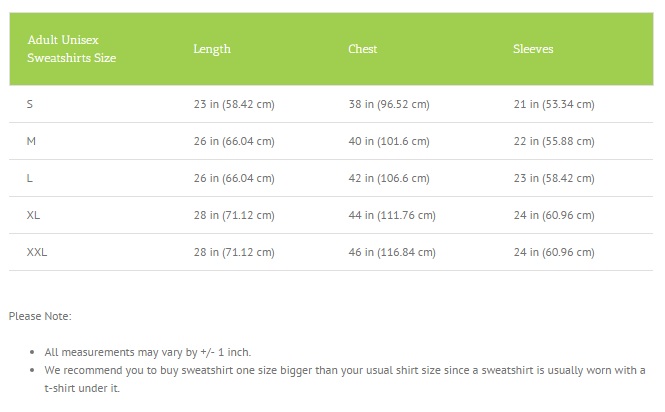Screen dimensions: 665x412
Task: Click the 42 in (106.6 cm) chest value
Action: (388, 178)
